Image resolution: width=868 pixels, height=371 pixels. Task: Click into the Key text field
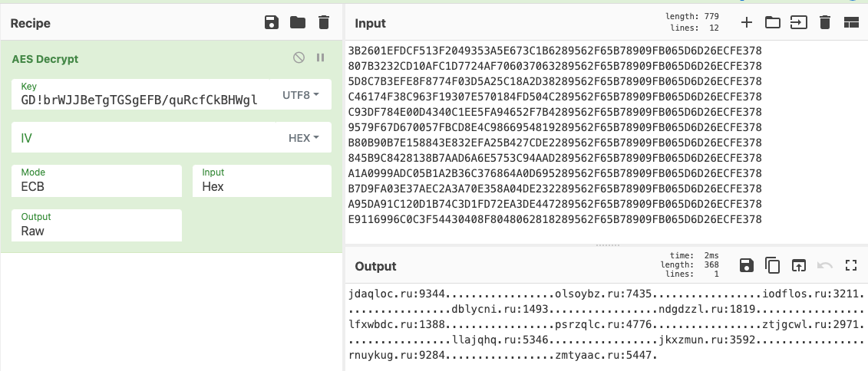tap(140, 100)
